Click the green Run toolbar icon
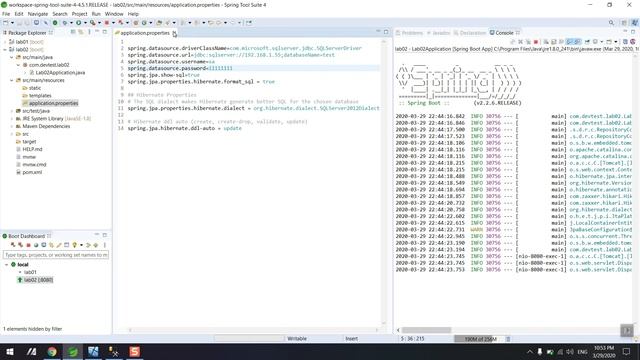Viewport: 640px width, 360px height. [x=78, y=23]
